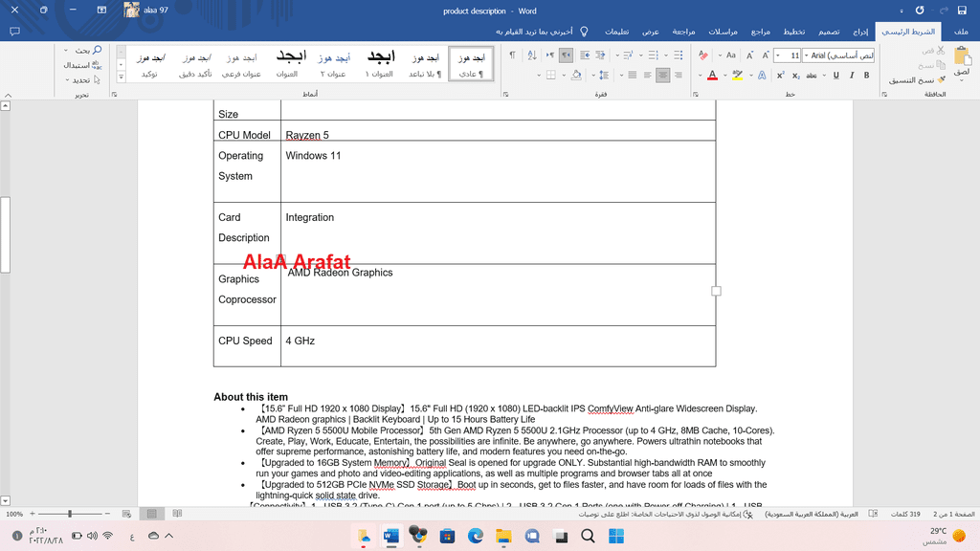Screen dimensions: 980x551
Task: Click the bullets list icon
Action: pyautogui.click(x=679, y=55)
